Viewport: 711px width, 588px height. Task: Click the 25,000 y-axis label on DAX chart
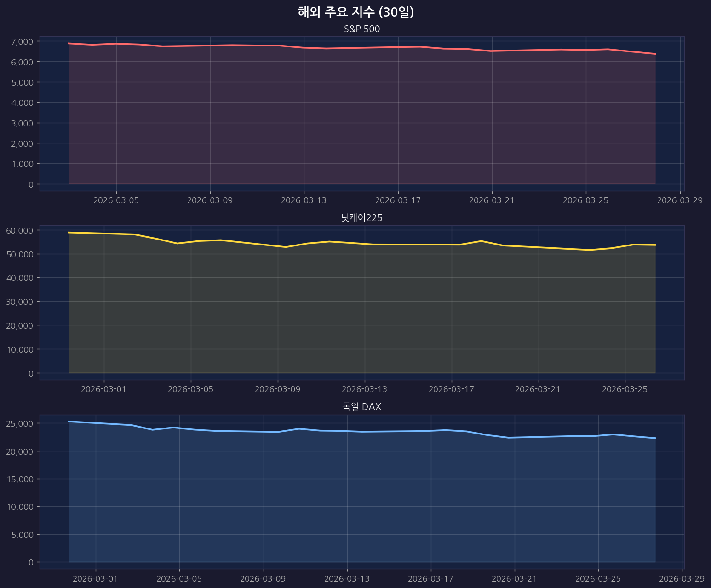[20, 423]
